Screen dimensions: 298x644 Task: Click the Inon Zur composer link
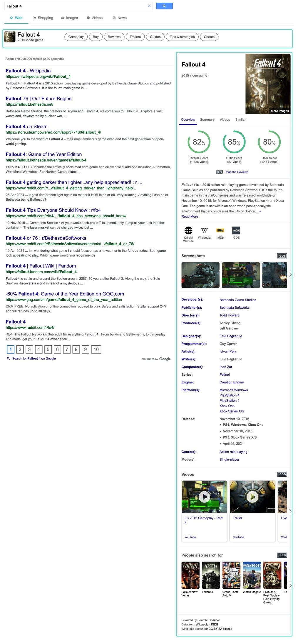[x=226, y=367]
